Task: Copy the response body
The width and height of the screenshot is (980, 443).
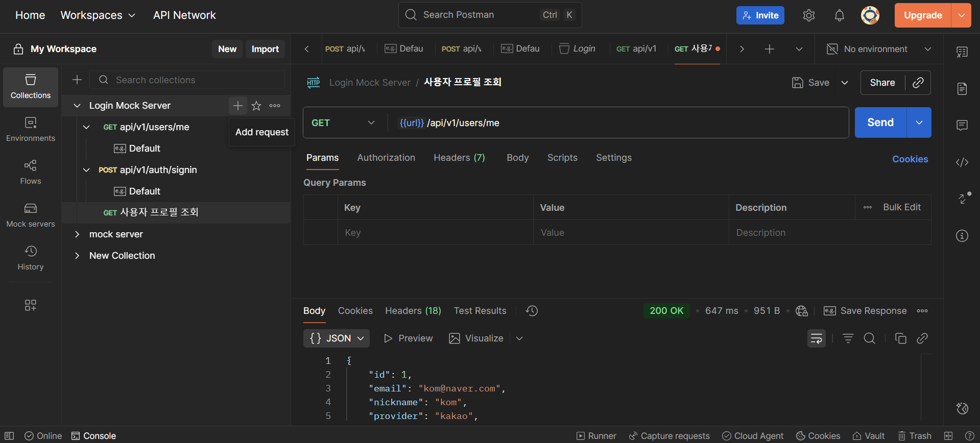Action: (901, 338)
